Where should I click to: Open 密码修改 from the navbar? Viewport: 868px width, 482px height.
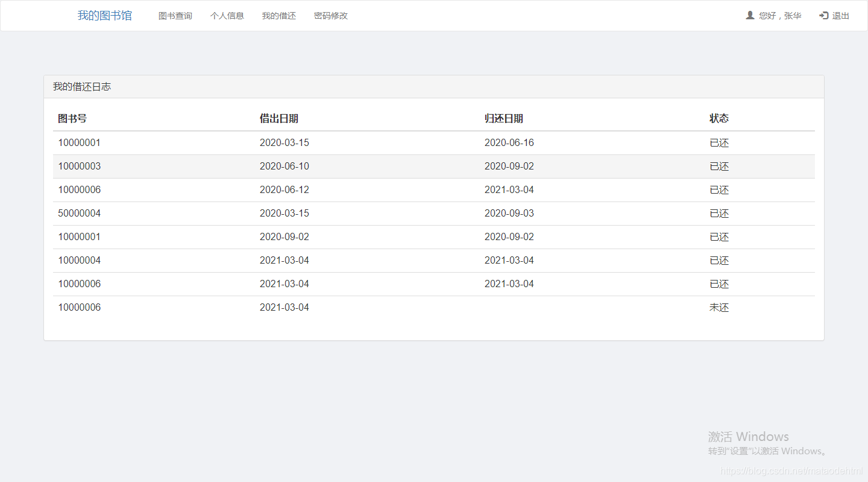[331, 16]
